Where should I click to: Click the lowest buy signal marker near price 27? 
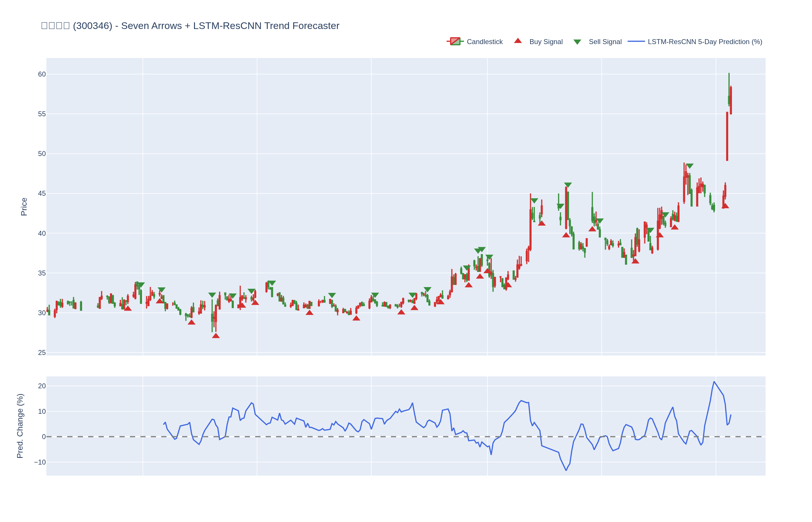tap(216, 336)
